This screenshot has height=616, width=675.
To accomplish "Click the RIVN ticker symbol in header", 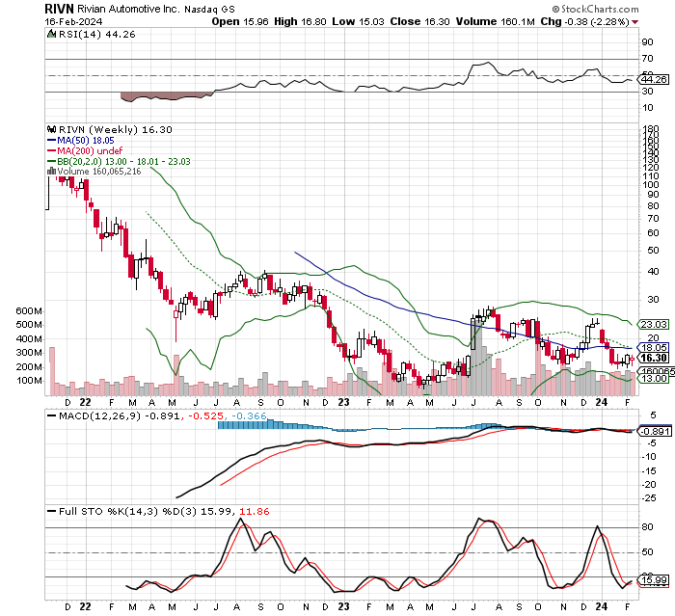I will [x=60, y=7].
